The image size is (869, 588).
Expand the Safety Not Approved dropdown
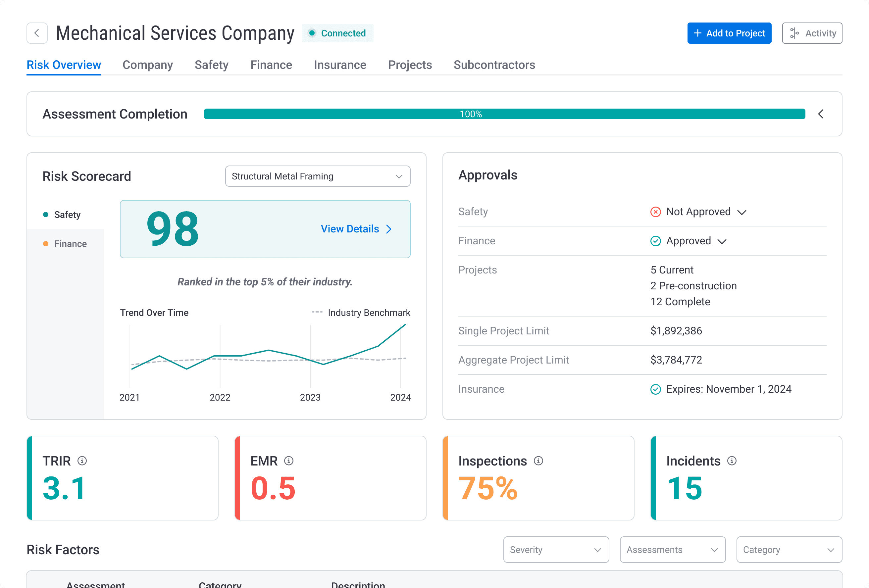(x=742, y=212)
